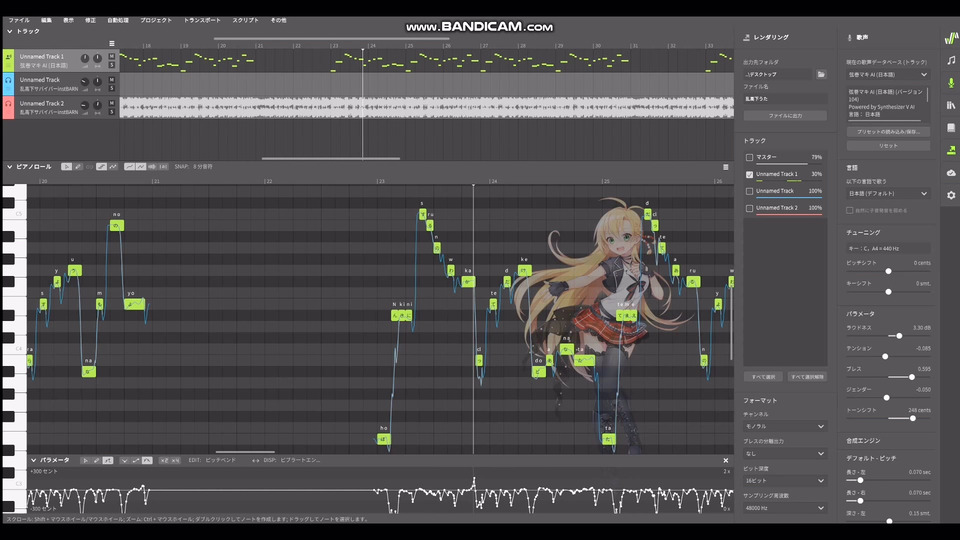
Task: Open library panel icon
Action: [951, 105]
